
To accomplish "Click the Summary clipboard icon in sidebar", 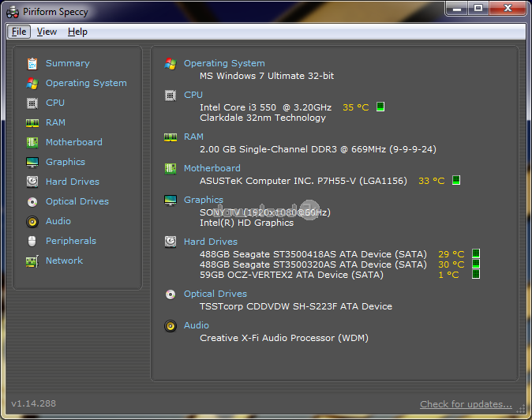I will [x=32, y=63].
